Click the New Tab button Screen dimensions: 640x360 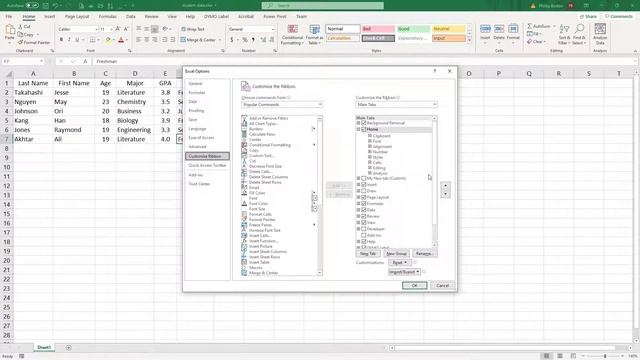tap(368, 254)
